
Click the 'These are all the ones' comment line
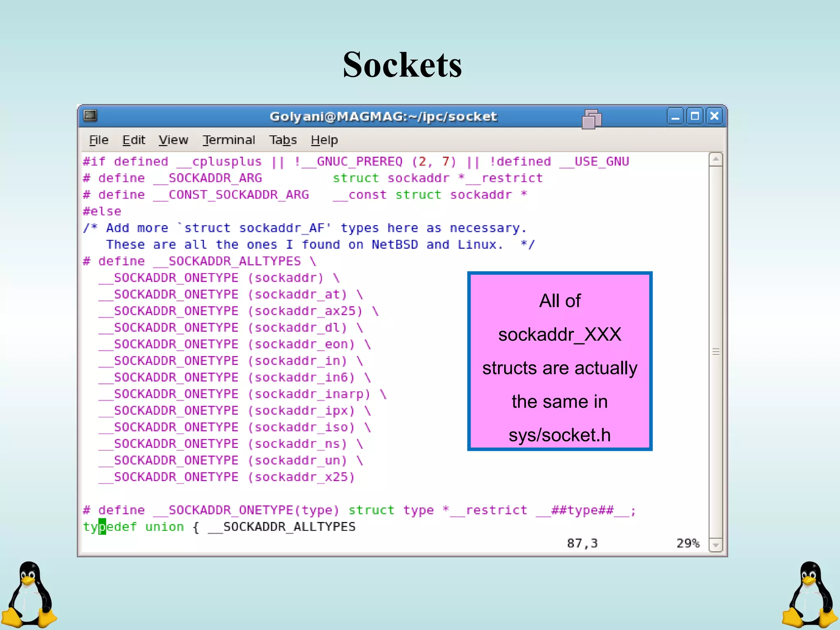pos(321,245)
